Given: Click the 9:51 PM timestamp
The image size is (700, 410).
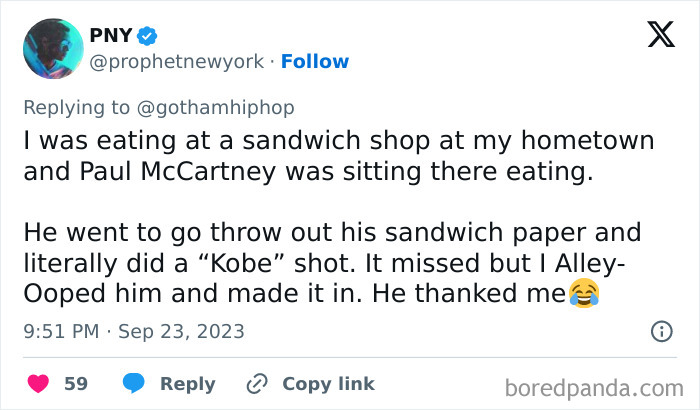Looking at the screenshot, I should (x=58, y=331).
